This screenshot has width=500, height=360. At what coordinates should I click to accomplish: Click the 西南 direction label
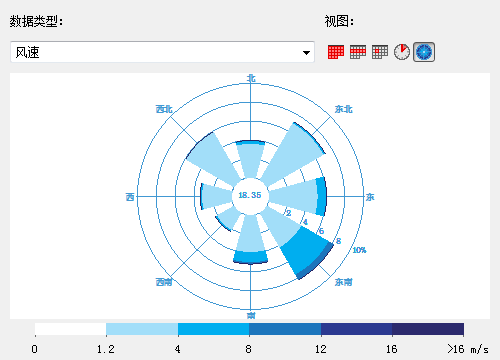click(164, 282)
